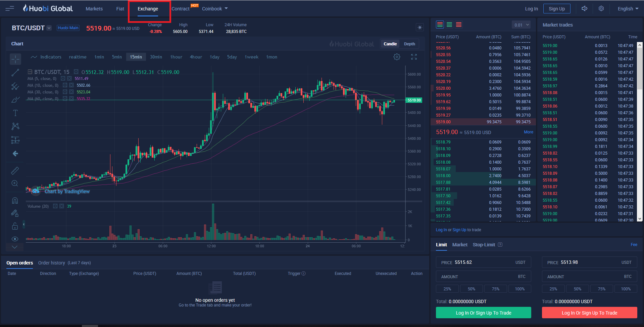Select the pitchfork drawing tool
The width and height of the screenshot is (644, 327).
point(15,86)
